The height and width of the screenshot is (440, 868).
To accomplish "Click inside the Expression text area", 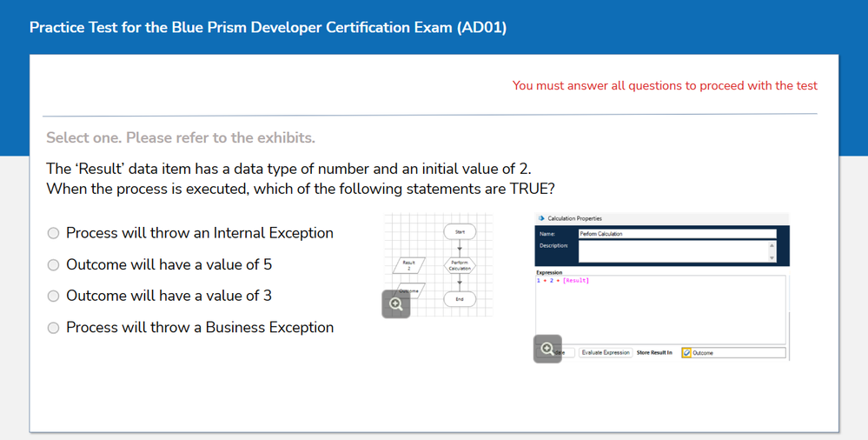I will (660, 309).
